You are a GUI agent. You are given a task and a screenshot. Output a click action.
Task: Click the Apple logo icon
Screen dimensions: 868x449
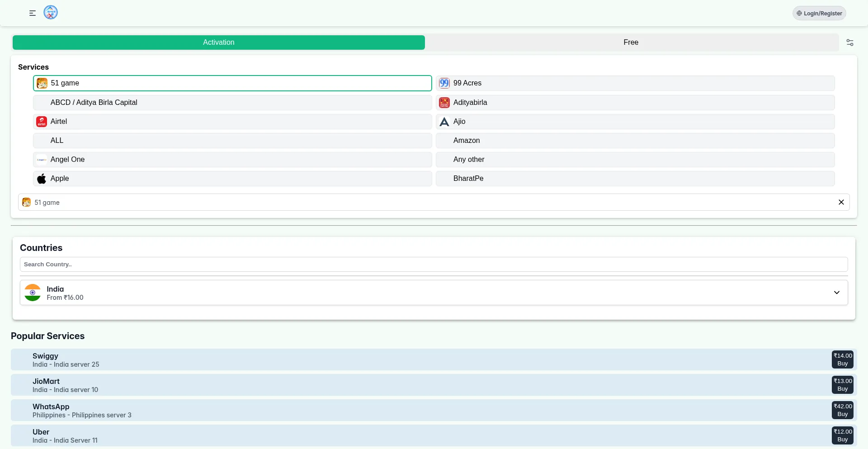click(42, 179)
